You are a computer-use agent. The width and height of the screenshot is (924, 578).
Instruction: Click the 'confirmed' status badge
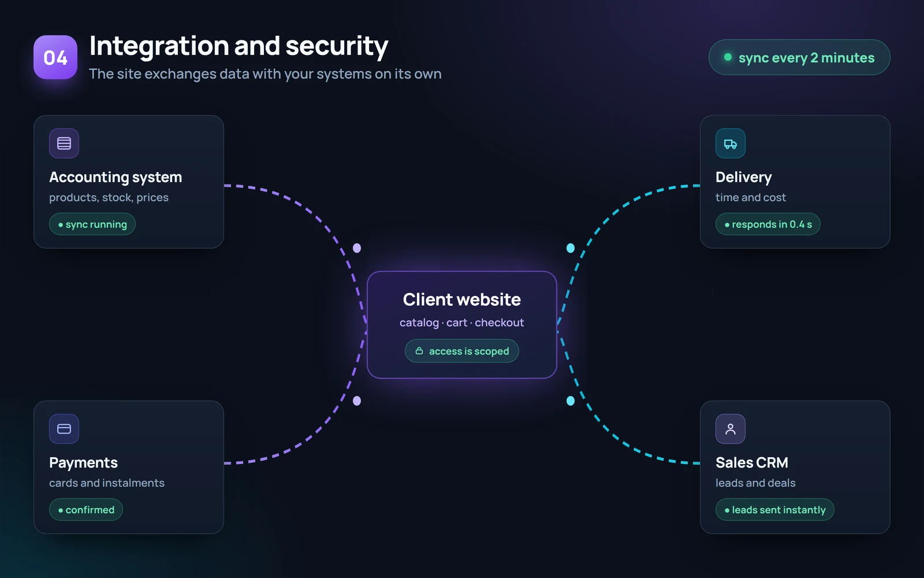(86, 510)
